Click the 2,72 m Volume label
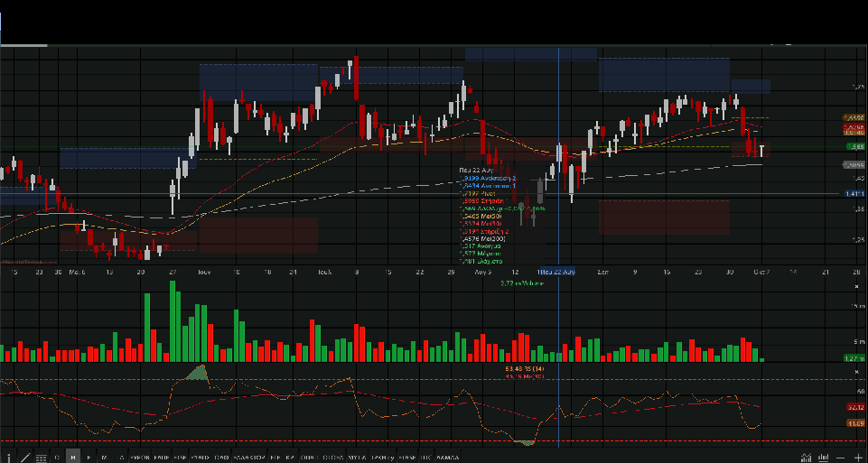This screenshot has height=463, width=868. click(522, 283)
